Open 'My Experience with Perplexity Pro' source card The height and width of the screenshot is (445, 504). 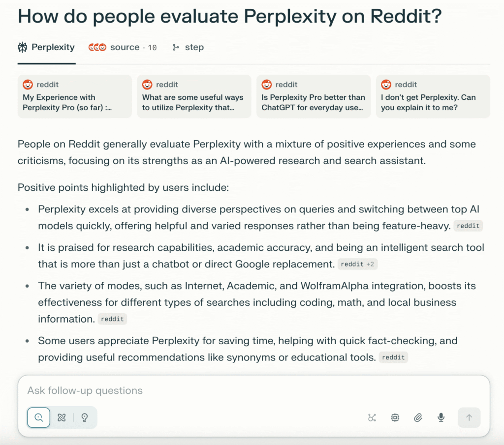tap(74, 96)
